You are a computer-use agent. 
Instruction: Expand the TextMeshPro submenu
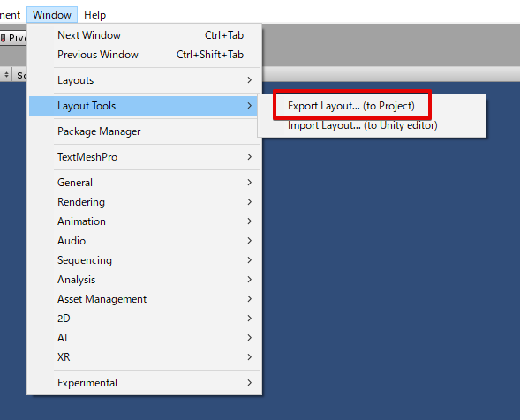(x=144, y=157)
